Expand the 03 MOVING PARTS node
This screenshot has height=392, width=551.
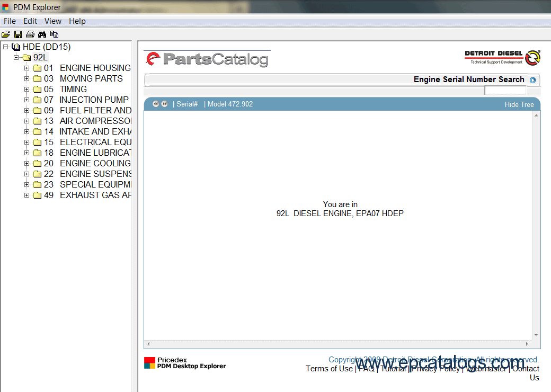point(26,79)
